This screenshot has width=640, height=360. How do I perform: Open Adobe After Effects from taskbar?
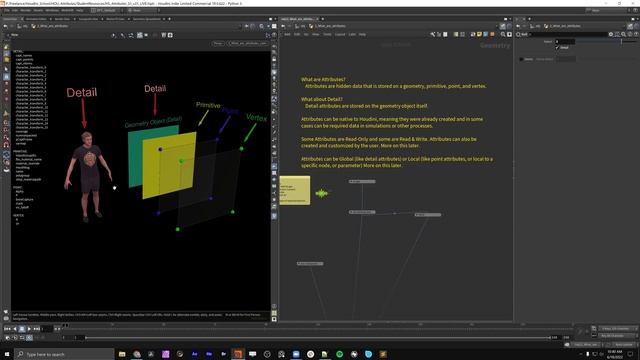[194, 354]
